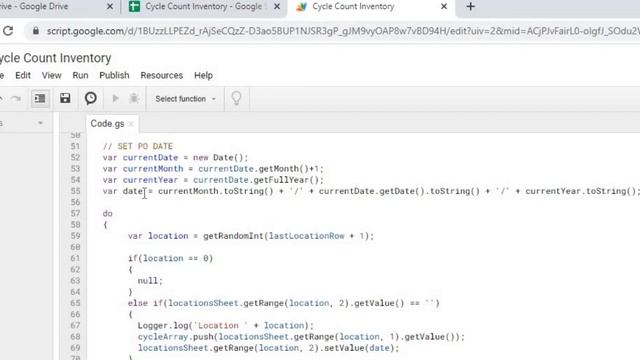Click 'lastLocationRow' argument on line 59

click(307, 236)
